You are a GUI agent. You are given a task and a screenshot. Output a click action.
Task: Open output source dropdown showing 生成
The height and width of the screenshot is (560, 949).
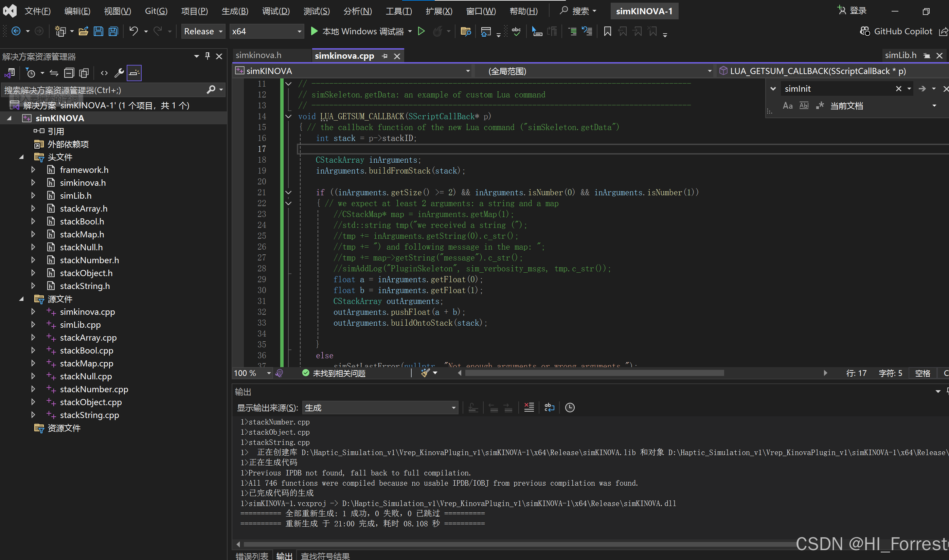coord(380,408)
